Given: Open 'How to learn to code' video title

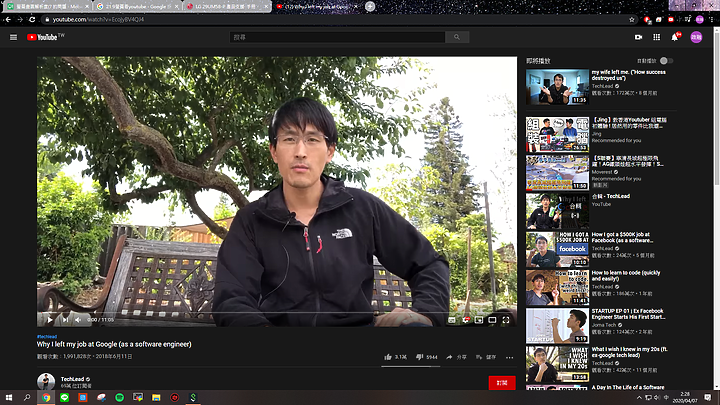Looking at the screenshot, I should pyautogui.click(x=626, y=276).
